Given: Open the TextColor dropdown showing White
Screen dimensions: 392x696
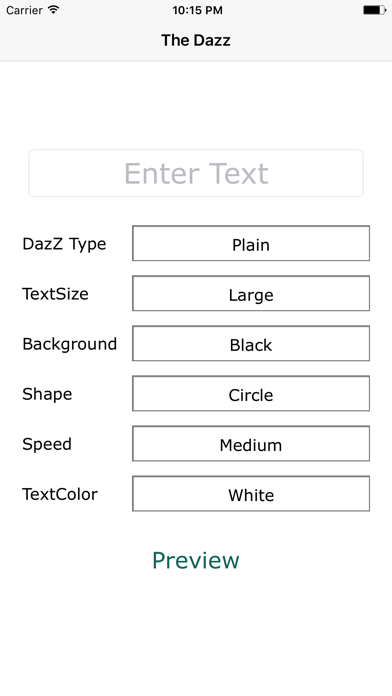Looking at the screenshot, I should pos(251,494).
